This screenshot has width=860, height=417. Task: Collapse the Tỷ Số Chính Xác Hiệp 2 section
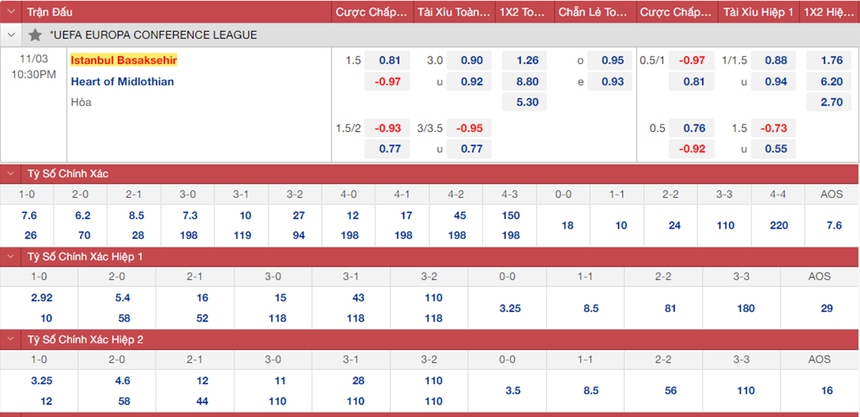click(x=11, y=340)
